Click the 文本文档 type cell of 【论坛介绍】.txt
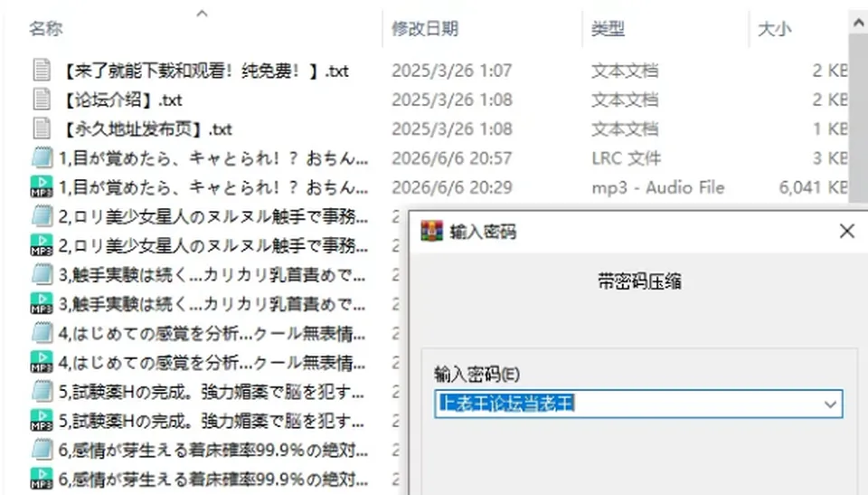The image size is (868, 495). click(x=625, y=100)
